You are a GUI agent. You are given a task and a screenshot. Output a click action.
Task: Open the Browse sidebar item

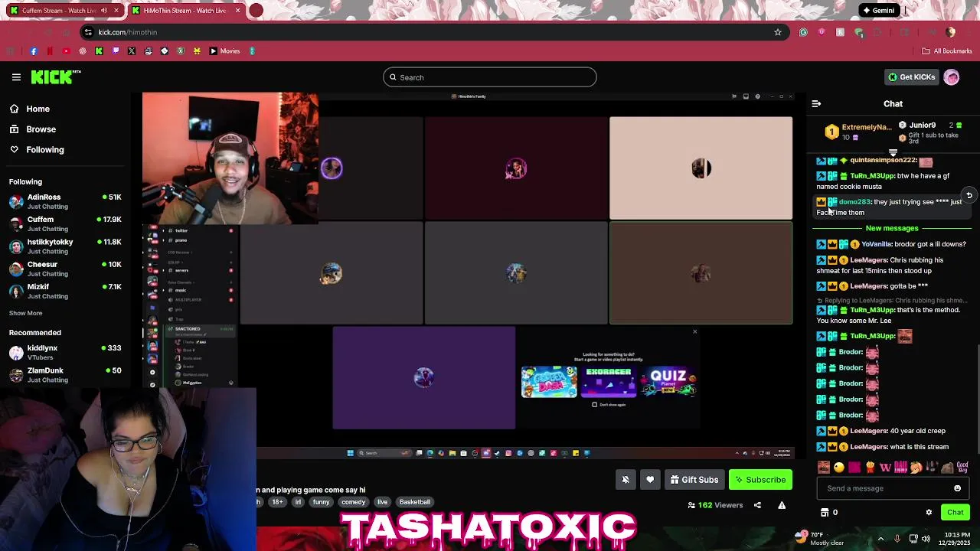(41, 129)
